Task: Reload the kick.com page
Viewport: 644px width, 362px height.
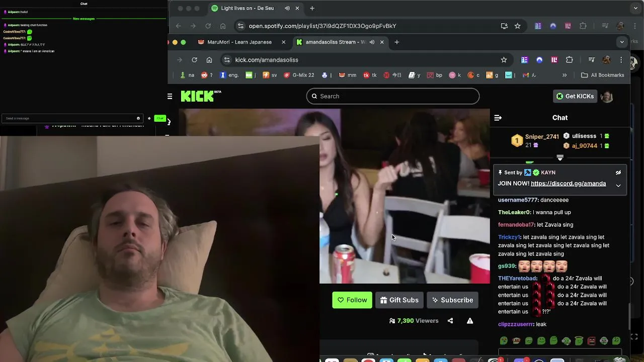Action: click(194, 60)
